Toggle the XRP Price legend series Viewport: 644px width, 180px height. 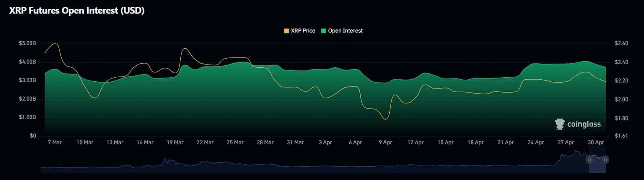coord(299,31)
